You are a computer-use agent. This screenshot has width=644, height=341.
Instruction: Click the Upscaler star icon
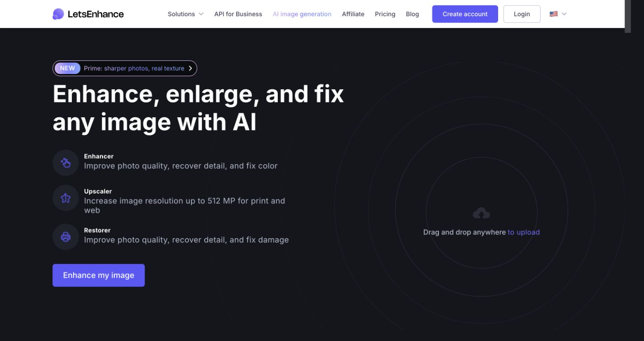[x=66, y=198]
